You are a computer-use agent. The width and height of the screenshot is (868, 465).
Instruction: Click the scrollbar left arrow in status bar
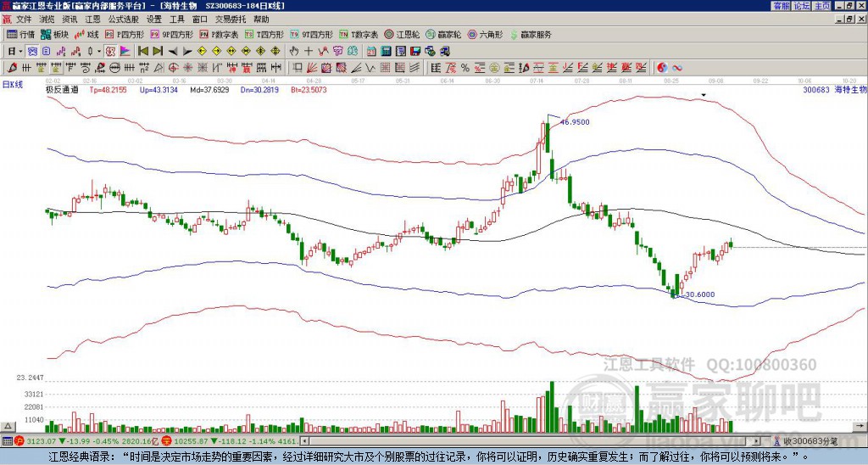coord(304,441)
